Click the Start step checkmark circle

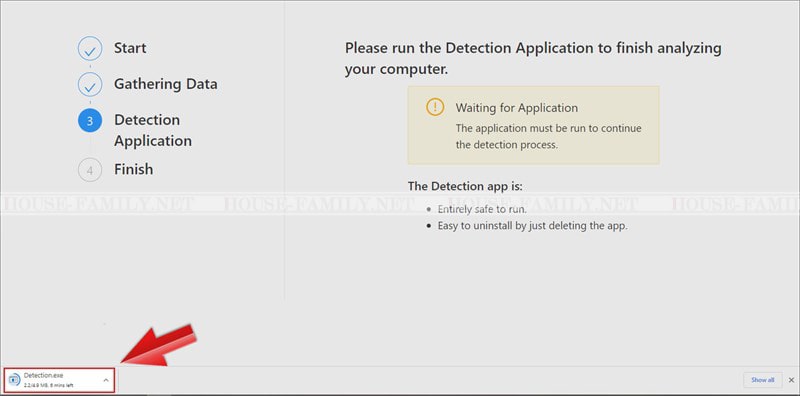[x=90, y=48]
